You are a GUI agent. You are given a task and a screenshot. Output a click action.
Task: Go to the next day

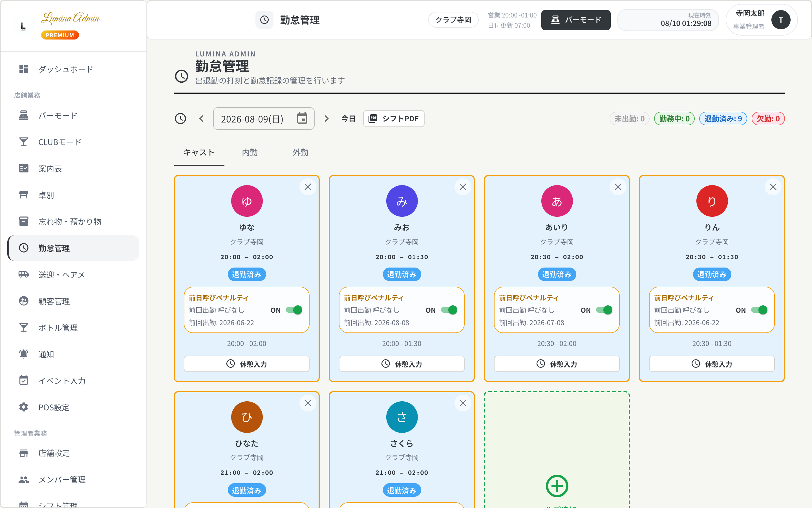pyautogui.click(x=326, y=119)
